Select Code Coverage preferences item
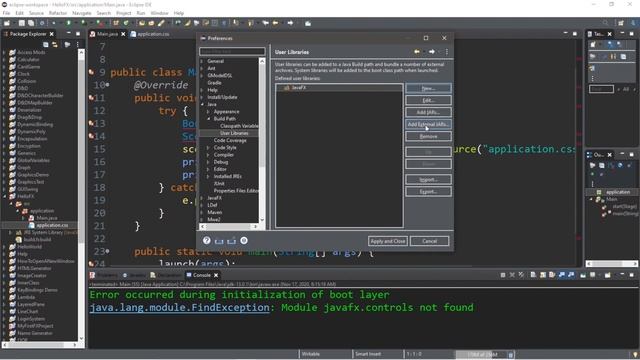640x360 pixels. 230,140
